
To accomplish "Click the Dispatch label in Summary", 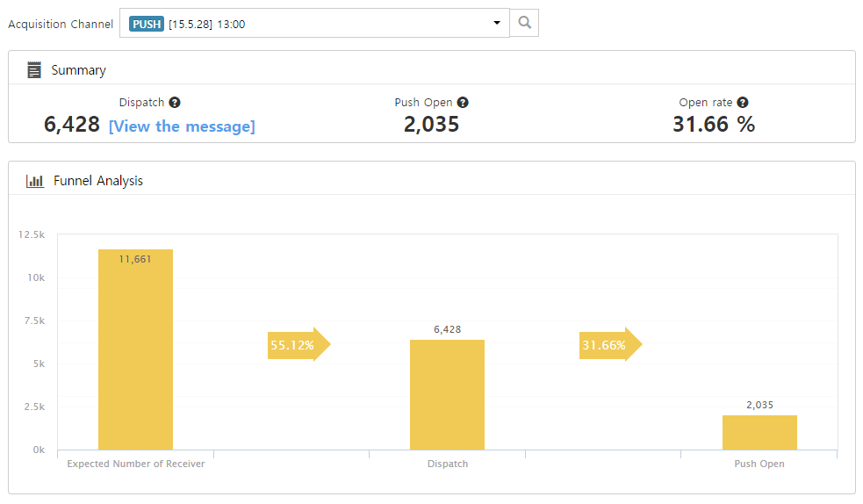I will [141, 103].
